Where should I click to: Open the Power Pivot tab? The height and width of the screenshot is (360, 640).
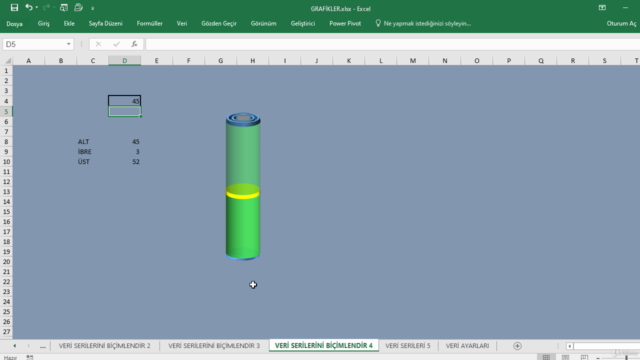pos(345,24)
